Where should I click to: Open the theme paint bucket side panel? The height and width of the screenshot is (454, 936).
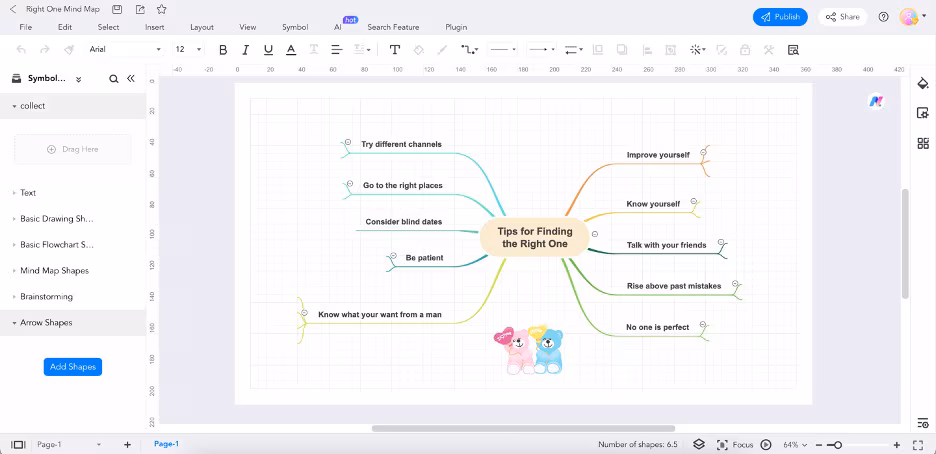[923, 83]
